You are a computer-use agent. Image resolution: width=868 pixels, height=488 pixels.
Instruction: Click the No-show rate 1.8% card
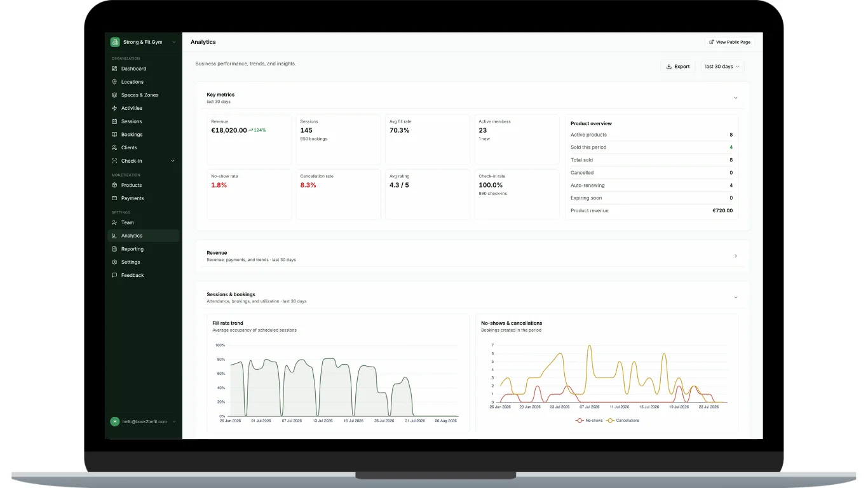(x=249, y=194)
